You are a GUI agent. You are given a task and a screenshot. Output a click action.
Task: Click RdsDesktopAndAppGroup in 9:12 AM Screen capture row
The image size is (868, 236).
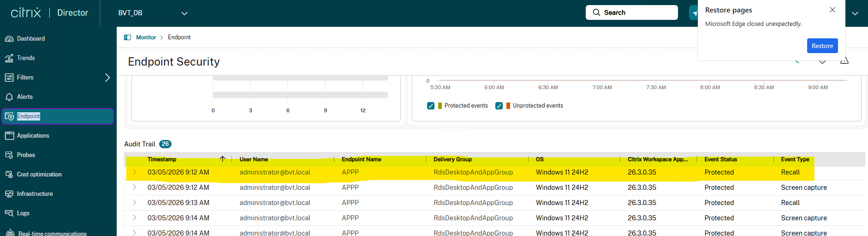tap(473, 188)
